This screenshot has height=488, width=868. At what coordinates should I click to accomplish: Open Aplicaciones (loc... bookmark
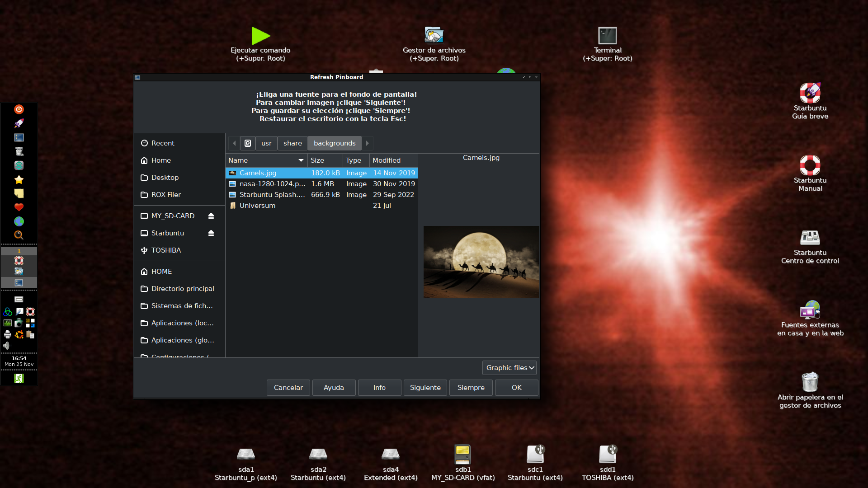179,323
